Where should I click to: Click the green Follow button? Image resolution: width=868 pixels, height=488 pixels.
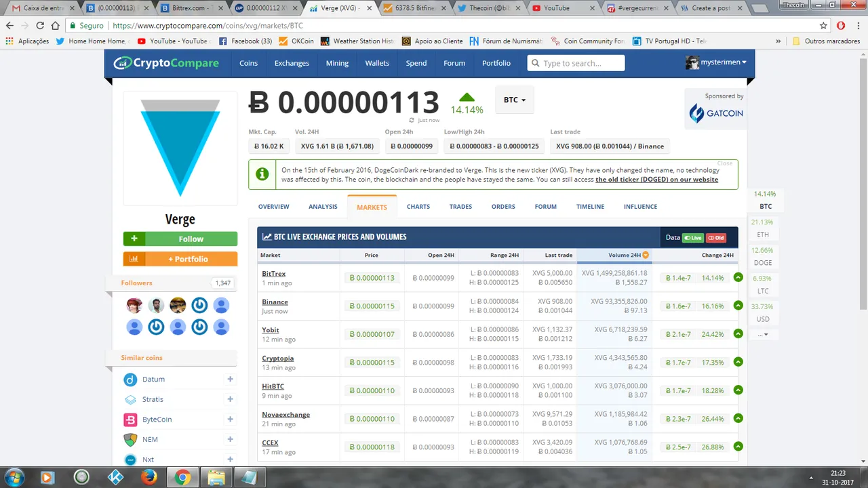click(x=180, y=239)
